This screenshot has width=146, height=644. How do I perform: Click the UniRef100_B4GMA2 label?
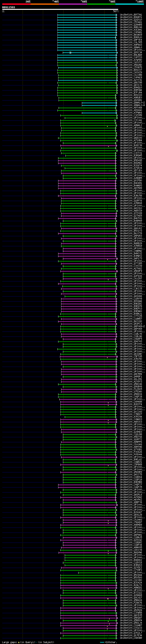tap(131, 163)
